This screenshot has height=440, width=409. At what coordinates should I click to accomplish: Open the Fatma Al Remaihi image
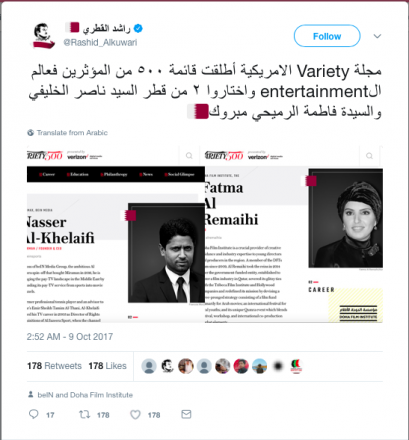(294, 234)
